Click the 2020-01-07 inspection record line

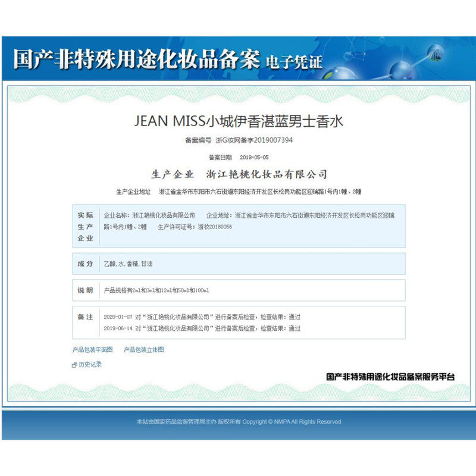(202, 317)
